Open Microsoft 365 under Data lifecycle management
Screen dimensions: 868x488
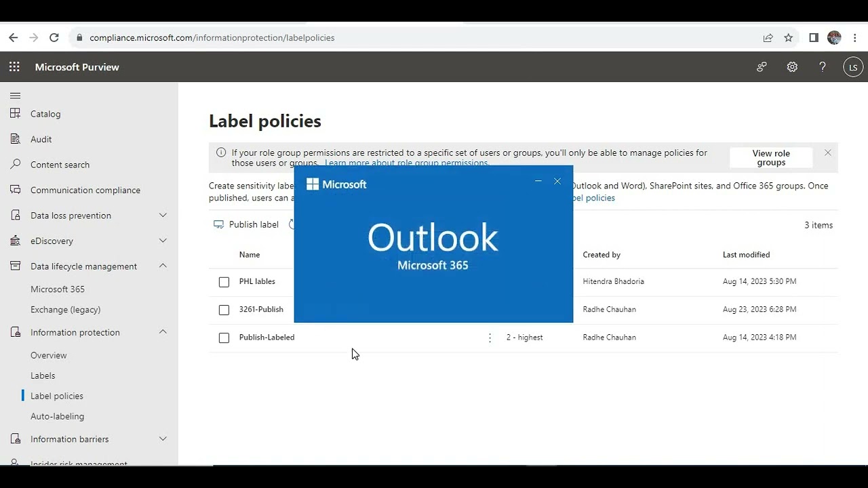pyautogui.click(x=58, y=289)
